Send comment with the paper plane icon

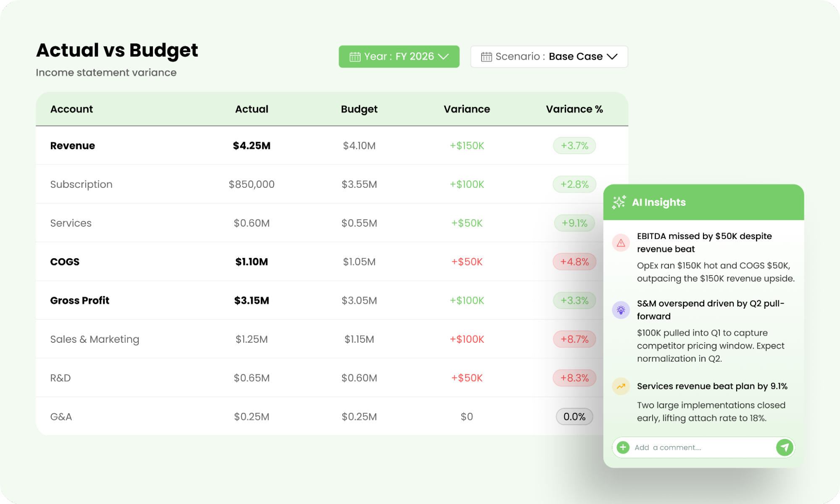(x=785, y=447)
